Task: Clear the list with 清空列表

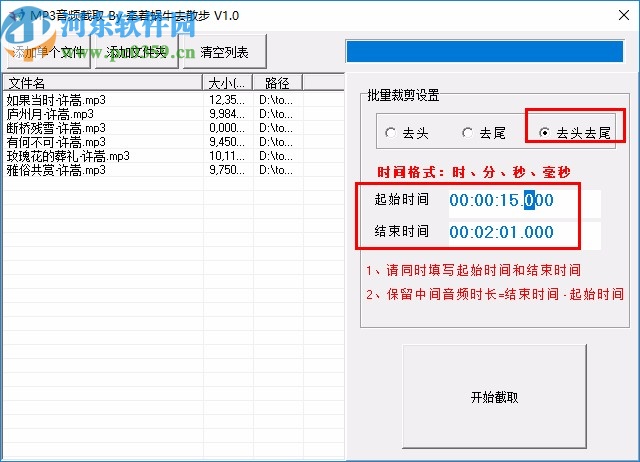Action: (x=224, y=52)
